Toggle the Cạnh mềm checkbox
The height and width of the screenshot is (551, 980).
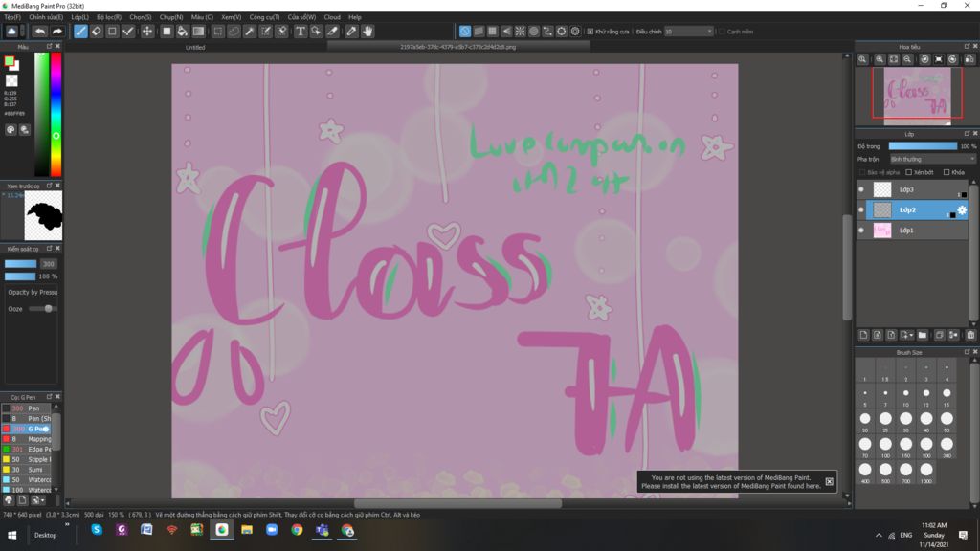(x=722, y=32)
